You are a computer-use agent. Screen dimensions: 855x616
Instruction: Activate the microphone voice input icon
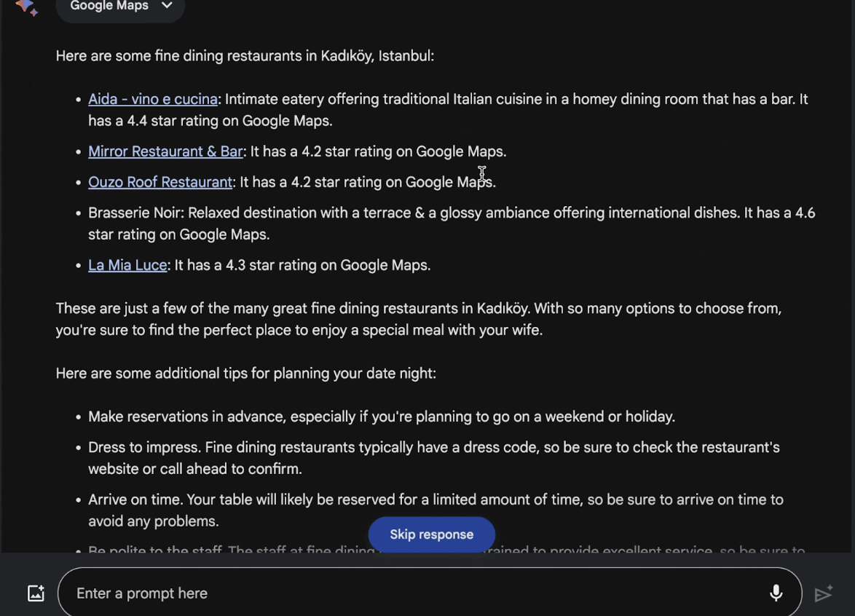coord(776,593)
